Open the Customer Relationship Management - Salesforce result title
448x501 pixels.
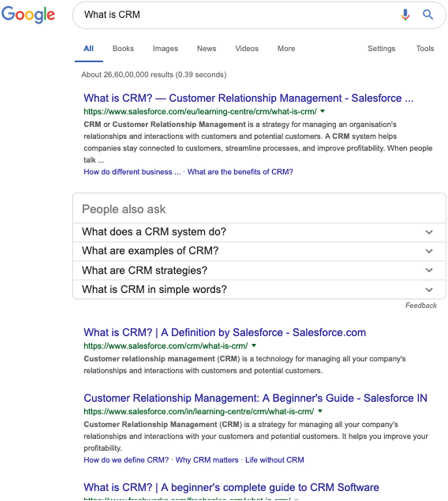(248, 98)
